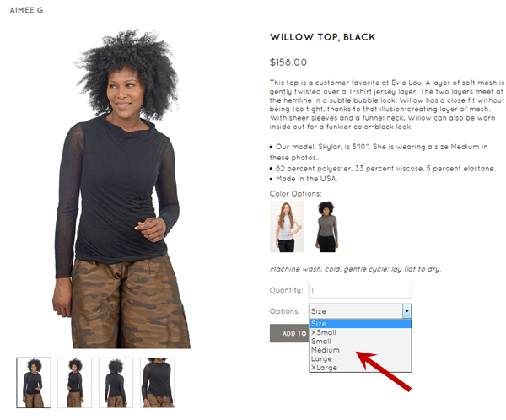506x420 pixels.
Task: Click the $158.00 price text
Action: coord(288,62)
